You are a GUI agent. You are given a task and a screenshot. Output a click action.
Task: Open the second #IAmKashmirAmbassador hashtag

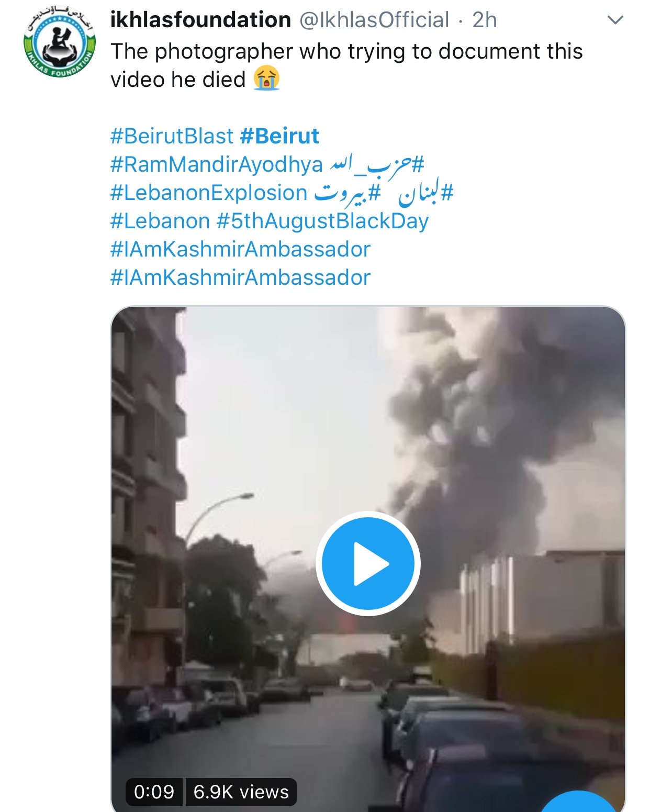pyautogui.click(x=241, y=277)
